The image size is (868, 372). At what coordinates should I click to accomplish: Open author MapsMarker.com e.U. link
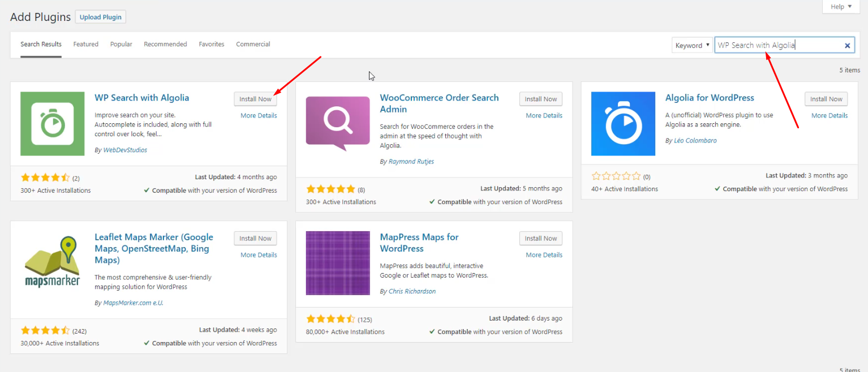tap(133, 303)
